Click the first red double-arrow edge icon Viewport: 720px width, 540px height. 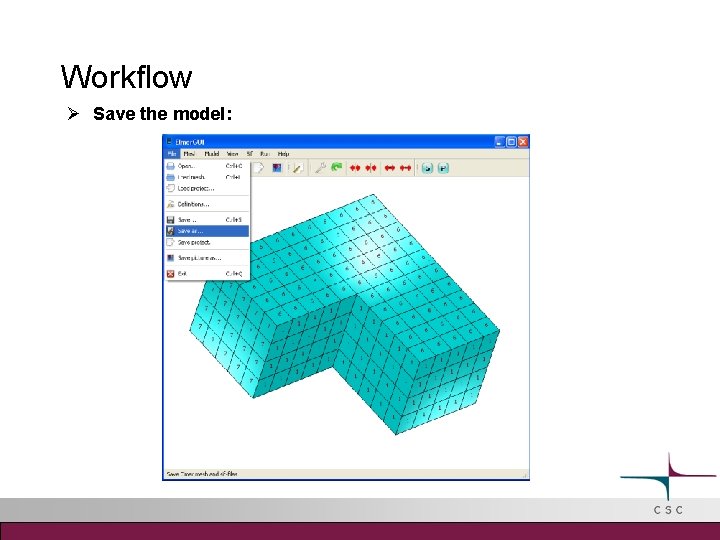[389, 168]
